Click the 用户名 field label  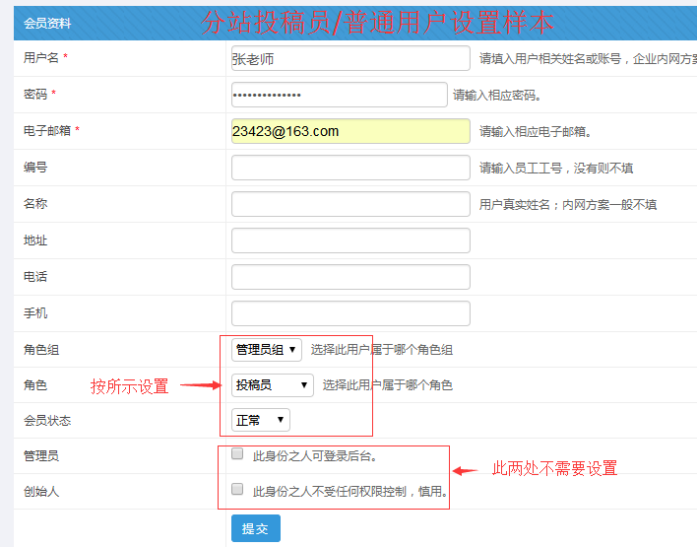point(41,58)
